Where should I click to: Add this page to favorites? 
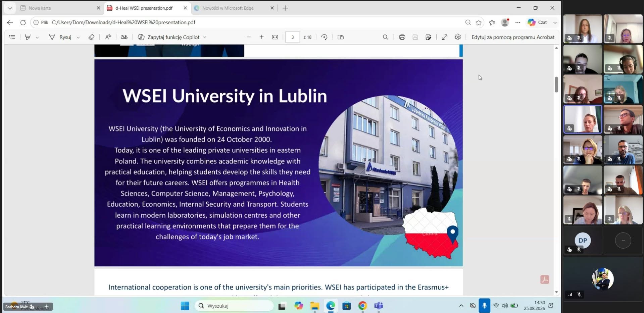coord(479,22)
